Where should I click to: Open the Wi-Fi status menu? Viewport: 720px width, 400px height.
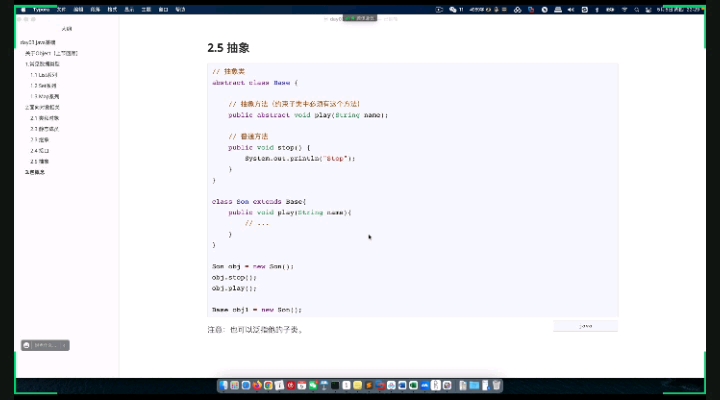click(x=624, y=9)
